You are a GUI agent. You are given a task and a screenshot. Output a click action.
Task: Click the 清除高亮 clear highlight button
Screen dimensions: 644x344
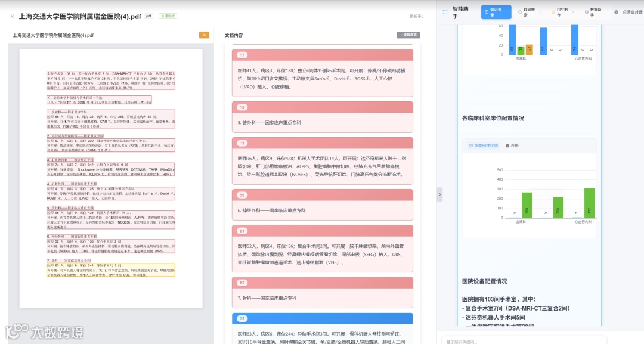(408, 35)
